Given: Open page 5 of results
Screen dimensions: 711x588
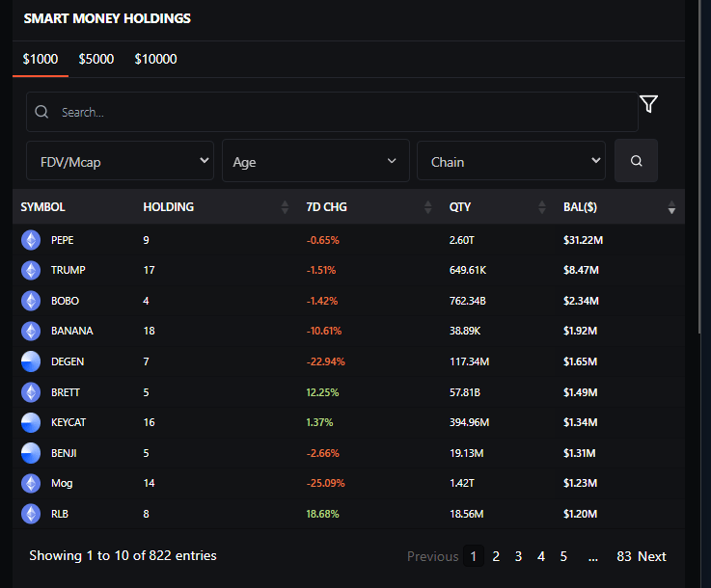Looking at the screenshot, I should [563, 556].
